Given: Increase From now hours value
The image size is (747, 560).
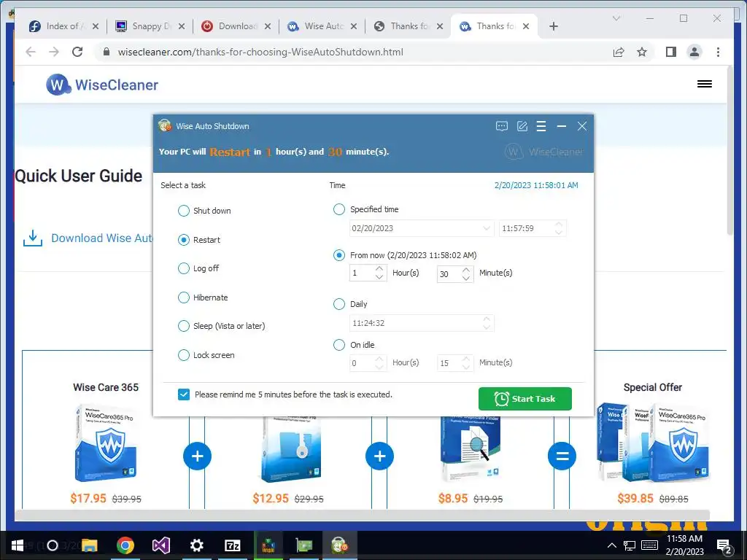Looking at the screenshot, I should point(379,270).
